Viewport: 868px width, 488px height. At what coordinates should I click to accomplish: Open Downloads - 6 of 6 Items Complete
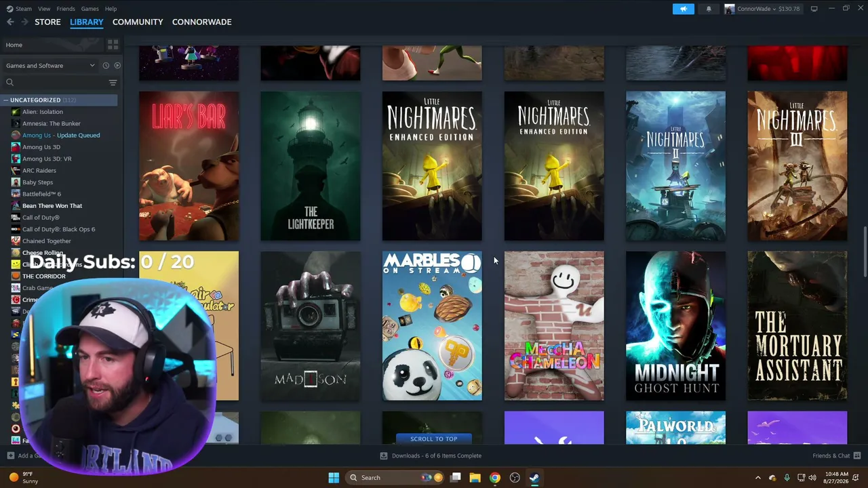[431, 456]
